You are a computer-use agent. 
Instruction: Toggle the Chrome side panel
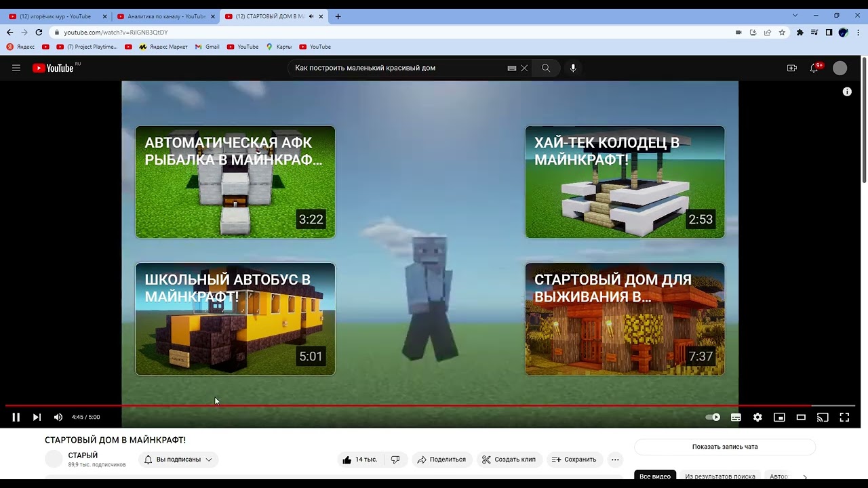click(829, 32)
